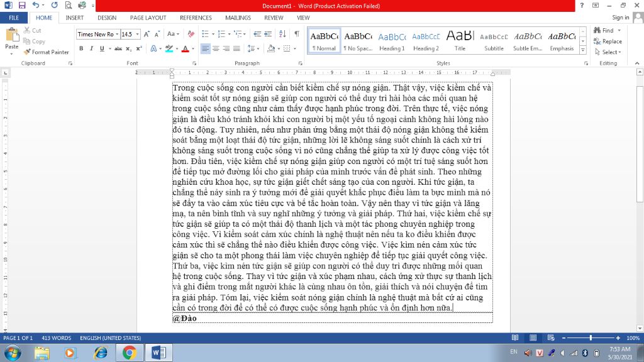The width and height of the screenshot is (644, 362).
Task: Click Cut in Clipboard group
Action: point(33,30)
